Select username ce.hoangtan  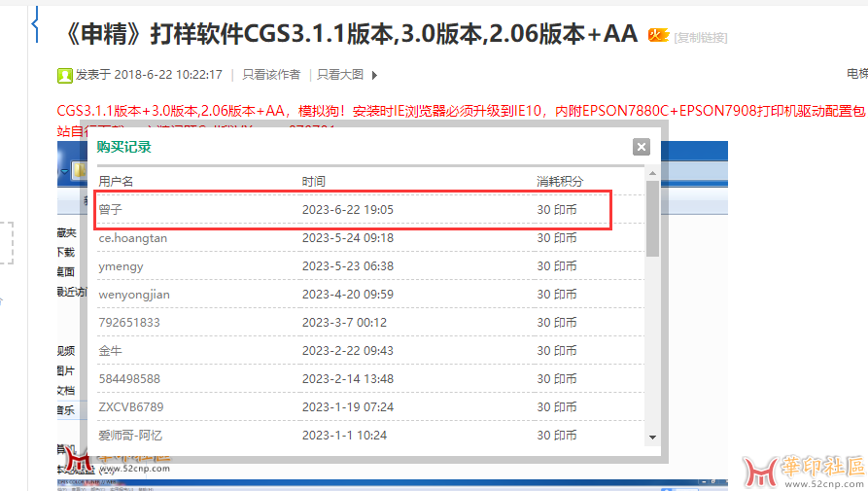(x=133, y=238)
